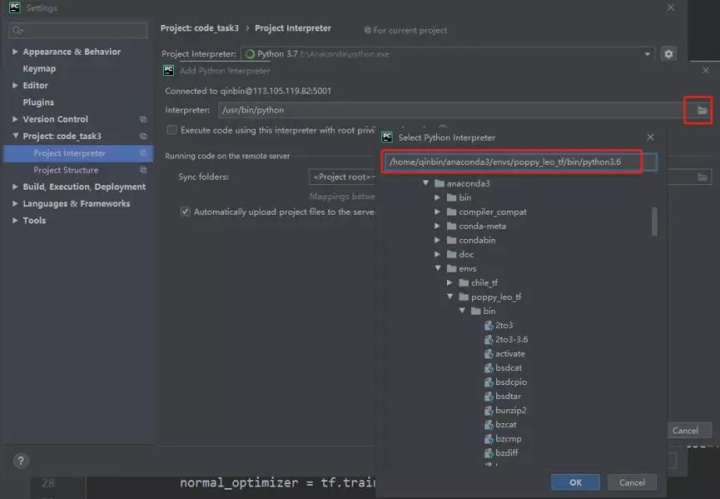This screenshot has height=499, width=720.
Task: Select Project Structure in sidebar
Action: coord(66,170)
